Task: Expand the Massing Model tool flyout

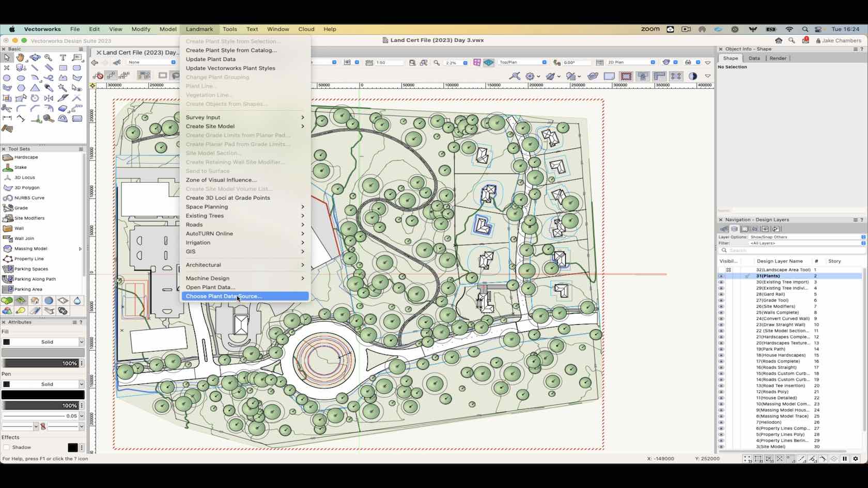Action: [80, 248]
